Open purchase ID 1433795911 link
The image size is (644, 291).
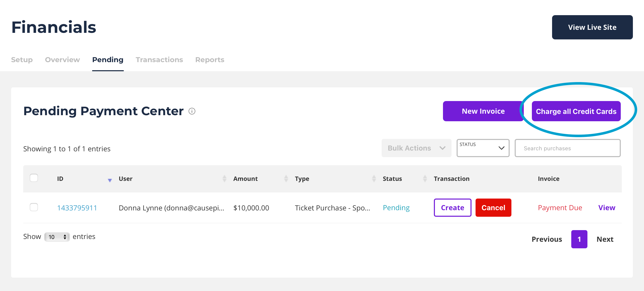point(77,208)
